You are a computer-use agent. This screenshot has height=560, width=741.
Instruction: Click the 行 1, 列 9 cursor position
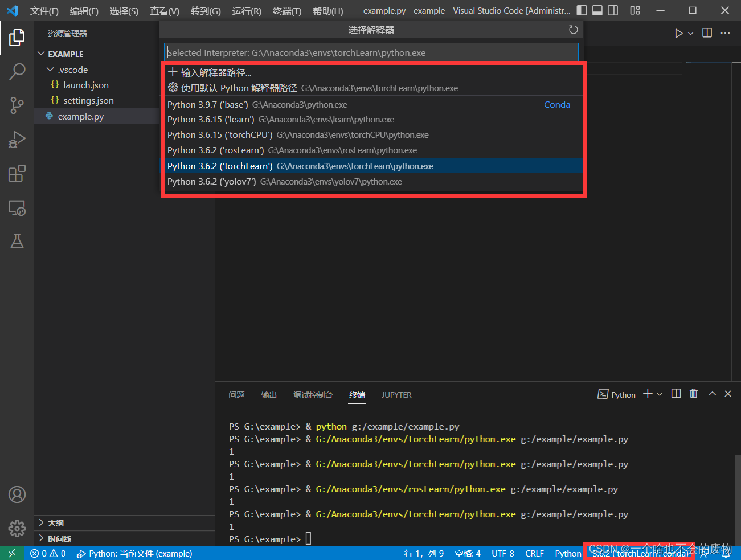(424, 553)
